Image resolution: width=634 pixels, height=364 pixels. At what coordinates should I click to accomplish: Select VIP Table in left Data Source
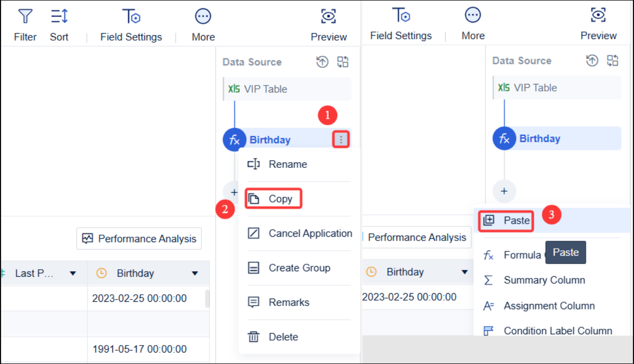(x=287, y=89)
